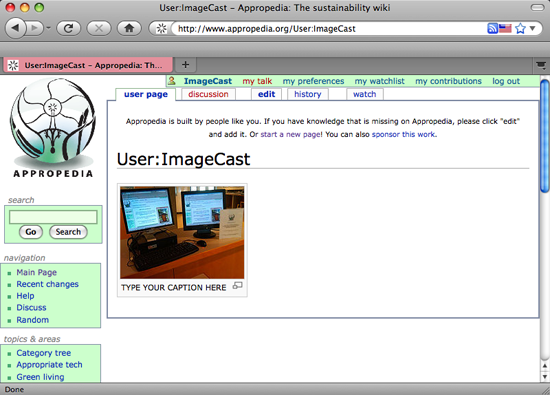This screenshot has width=550, height=395.
Task: Click the Appropedia globe logo
Action: [x=53, y=128]
